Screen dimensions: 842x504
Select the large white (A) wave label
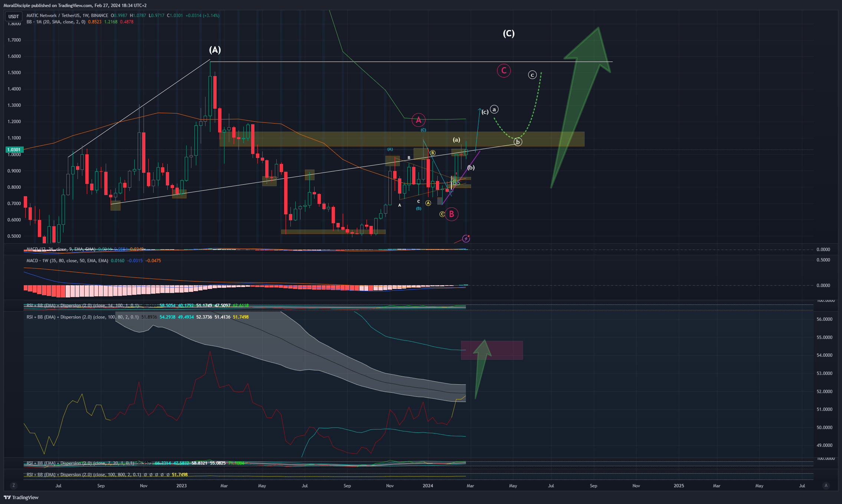(215, 50)
